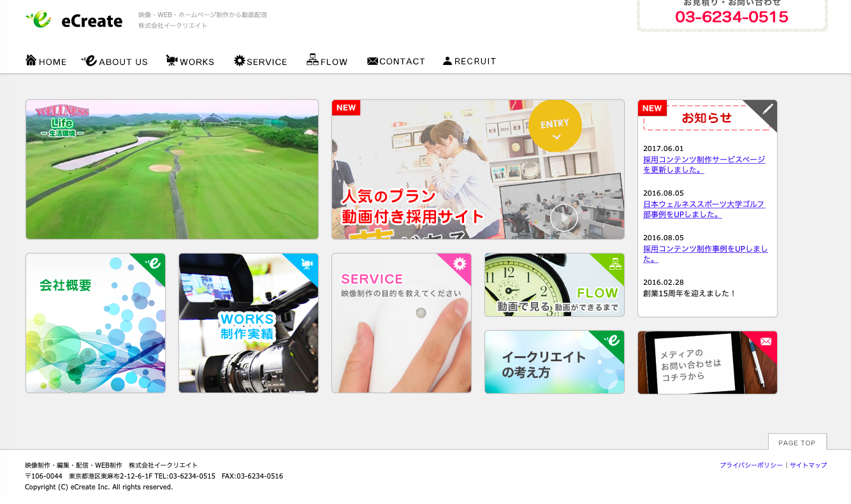The width and height of the screenshot is (851, 504).
Task: Click the pencil icon on お知らせ panel
Action: (x=767, y=109)
